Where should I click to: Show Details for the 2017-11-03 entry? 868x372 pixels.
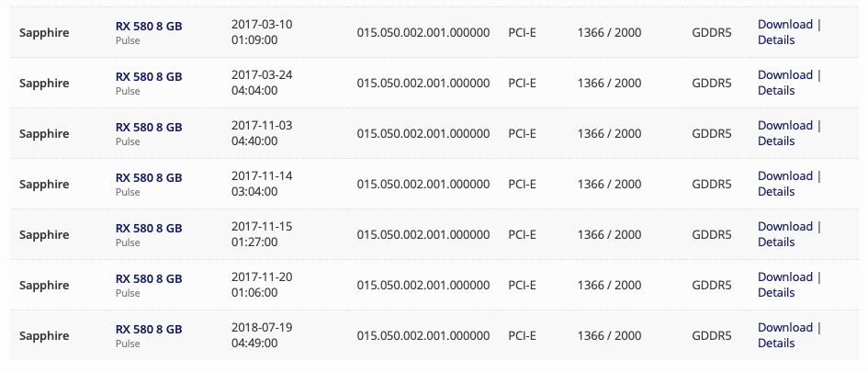(x=776, y=141)
